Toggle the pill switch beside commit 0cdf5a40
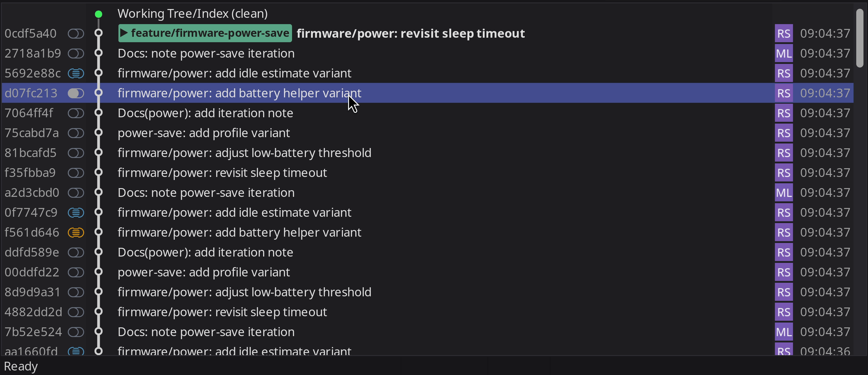This screenshot has height=375, width=868. point(76,33)
